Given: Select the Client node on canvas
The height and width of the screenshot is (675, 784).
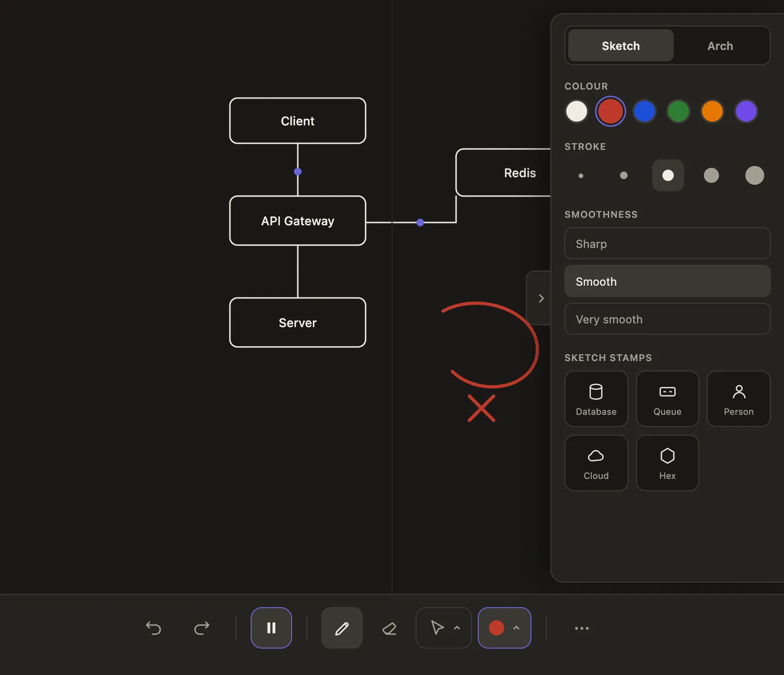Looking at the screenshot, I should coord(298,121).
